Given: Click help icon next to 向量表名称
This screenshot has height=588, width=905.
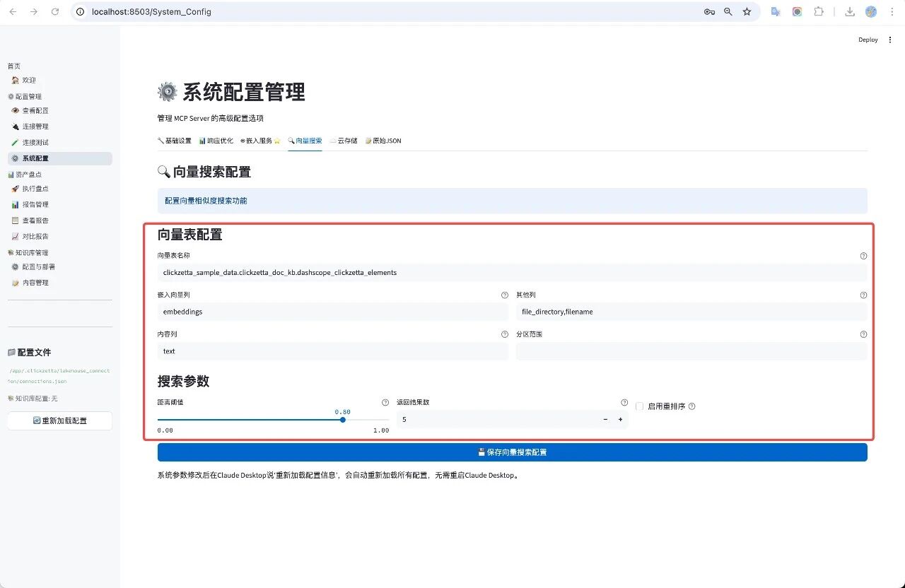Looking at the screenshot, I should (x=863, y=256).
